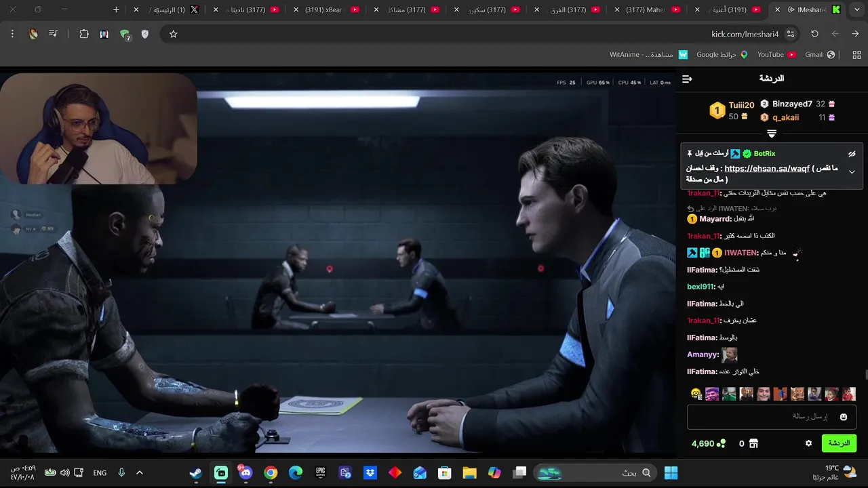Expand the gift leaderboard with the chevron

[772, 134]
